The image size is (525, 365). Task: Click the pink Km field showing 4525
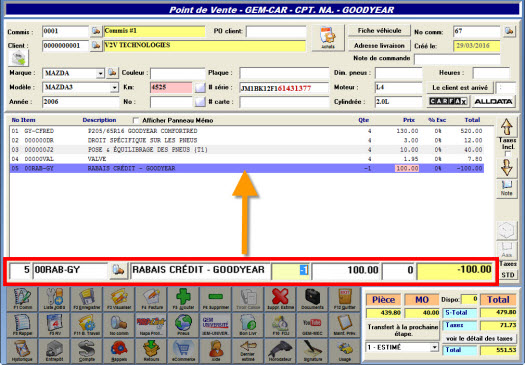[171, 87]
